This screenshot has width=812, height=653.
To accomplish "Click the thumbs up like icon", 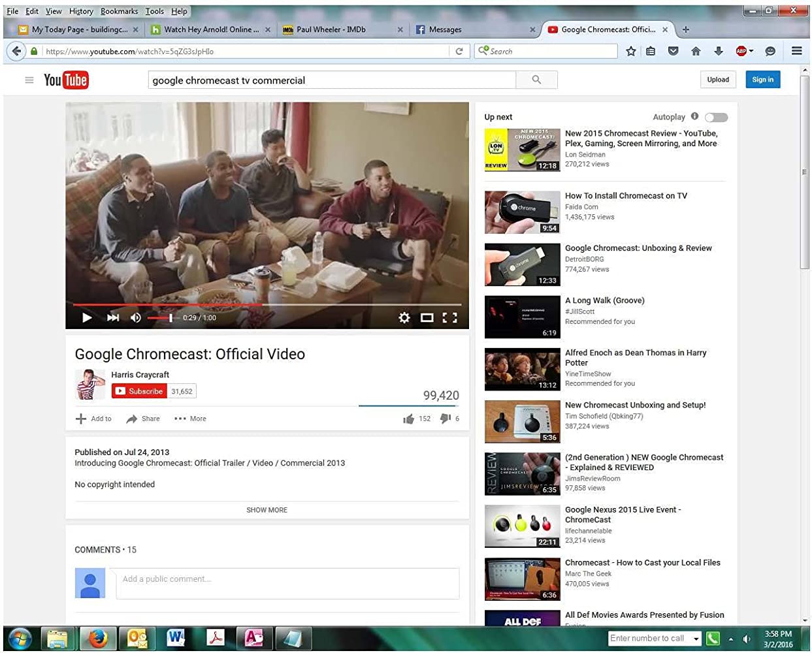I will pyautogui.click(x=409, y=419).
